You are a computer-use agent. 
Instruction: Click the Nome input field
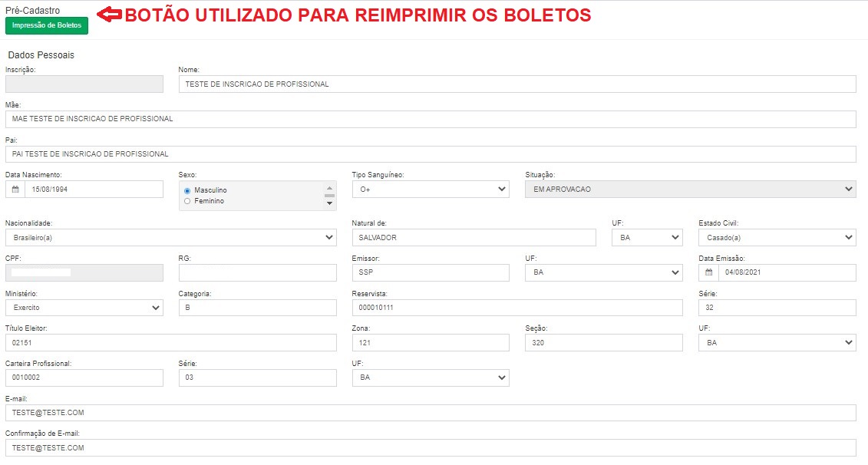517,84
